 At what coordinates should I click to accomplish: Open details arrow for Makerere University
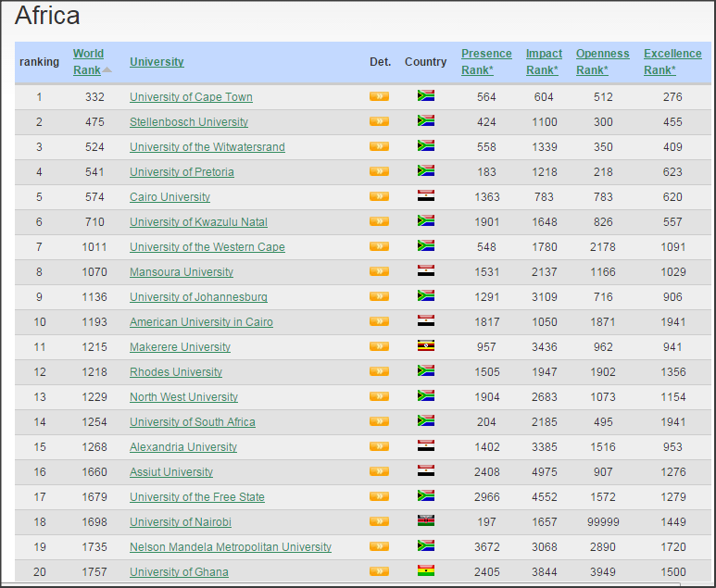tap(379, 346)
